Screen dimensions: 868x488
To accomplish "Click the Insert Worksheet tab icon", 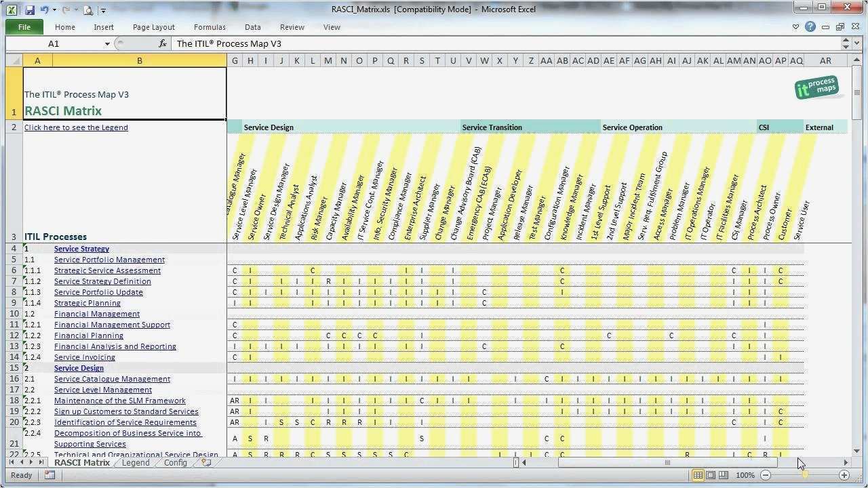I will click(x=206, y=463).
